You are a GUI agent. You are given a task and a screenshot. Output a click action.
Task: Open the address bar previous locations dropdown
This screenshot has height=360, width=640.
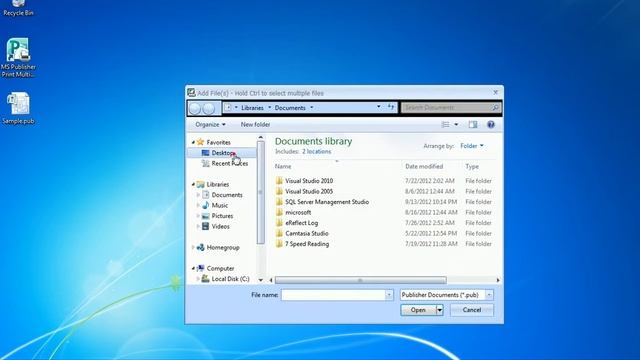(378, 107)
